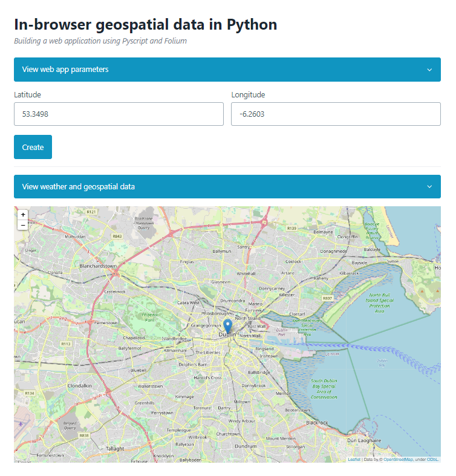The height and width of the screenshot is (476, 456).
Task: Click the Dundrum label on the map
Action: [246, 446]
